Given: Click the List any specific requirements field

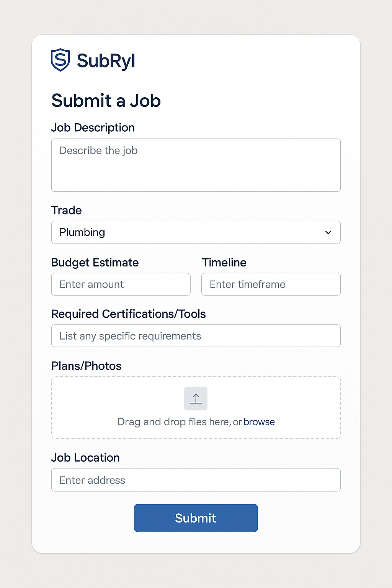Looking at the screenshot, I should pyautogui.click(x=196, y=336).
